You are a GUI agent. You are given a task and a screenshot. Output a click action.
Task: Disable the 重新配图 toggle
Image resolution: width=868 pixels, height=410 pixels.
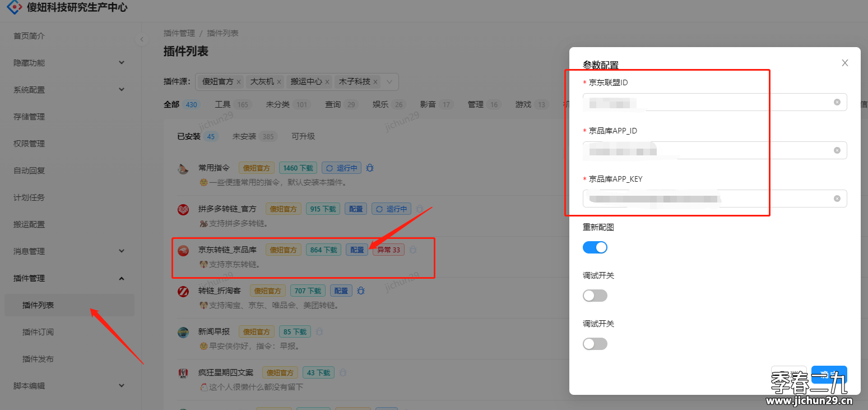(x=595, y=247)
